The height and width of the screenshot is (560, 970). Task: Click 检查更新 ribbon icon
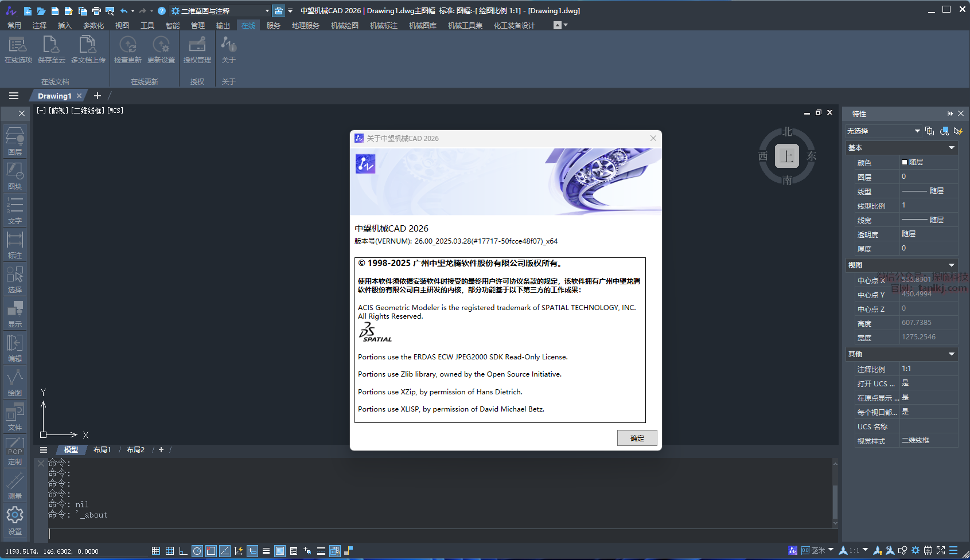(x=128, y=49)
